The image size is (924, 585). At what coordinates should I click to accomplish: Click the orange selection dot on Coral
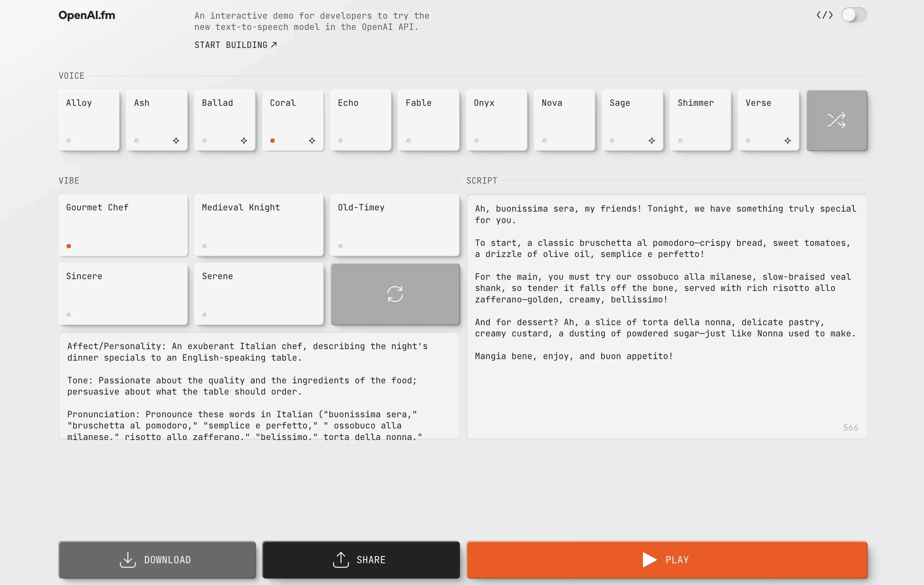(273, 140)
